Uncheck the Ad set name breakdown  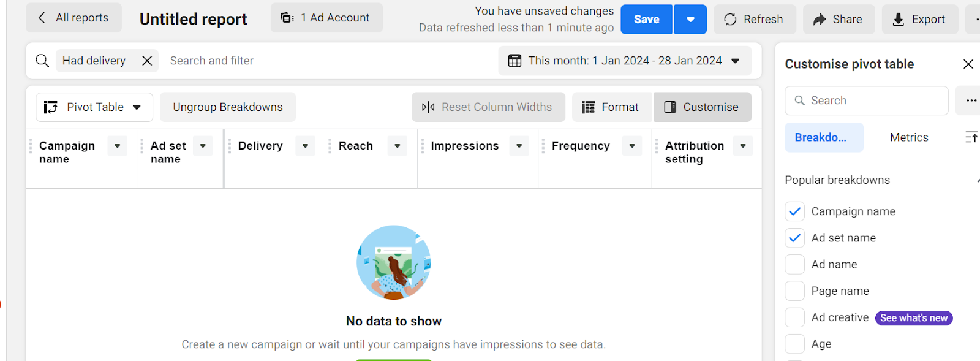click(795, 238)
